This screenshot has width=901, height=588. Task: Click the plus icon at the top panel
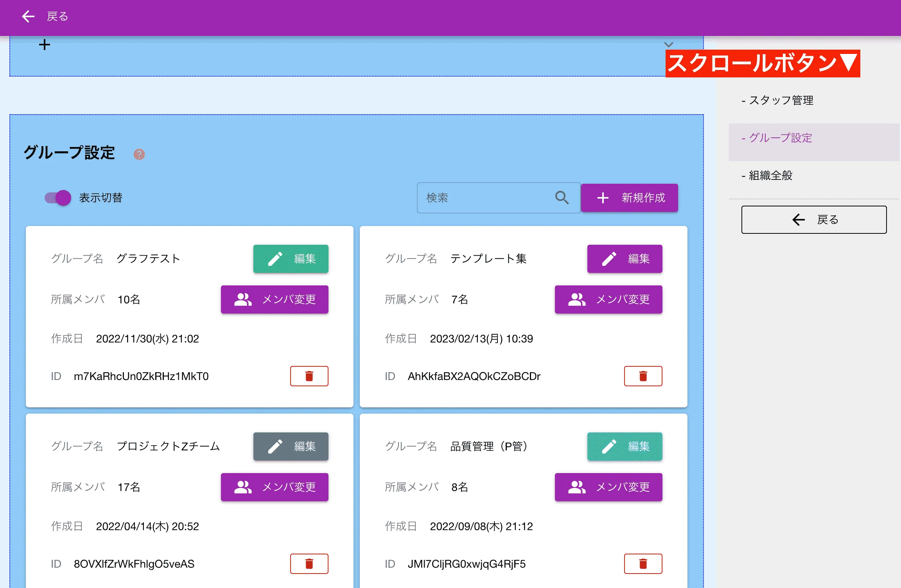point(44,45)
